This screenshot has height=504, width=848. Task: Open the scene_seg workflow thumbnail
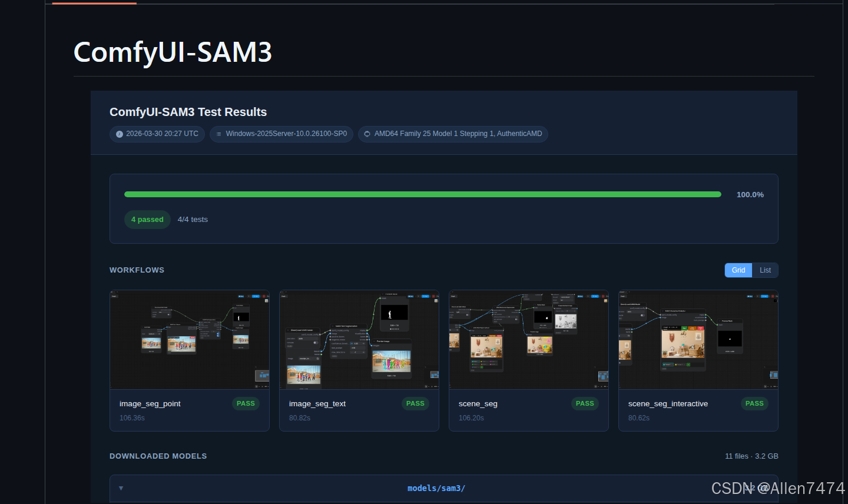[x=529, y=340]
